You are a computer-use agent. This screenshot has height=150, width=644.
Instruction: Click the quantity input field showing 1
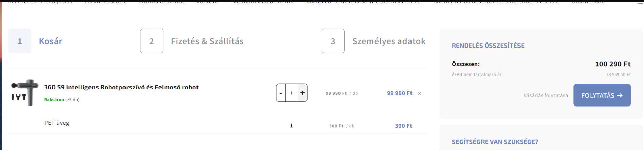coord(292,93)
